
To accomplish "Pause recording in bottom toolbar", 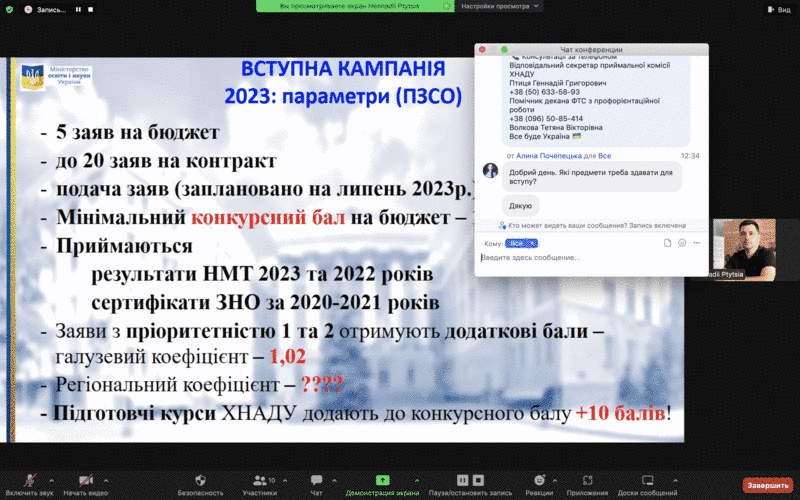I will [x=462, y=480].
